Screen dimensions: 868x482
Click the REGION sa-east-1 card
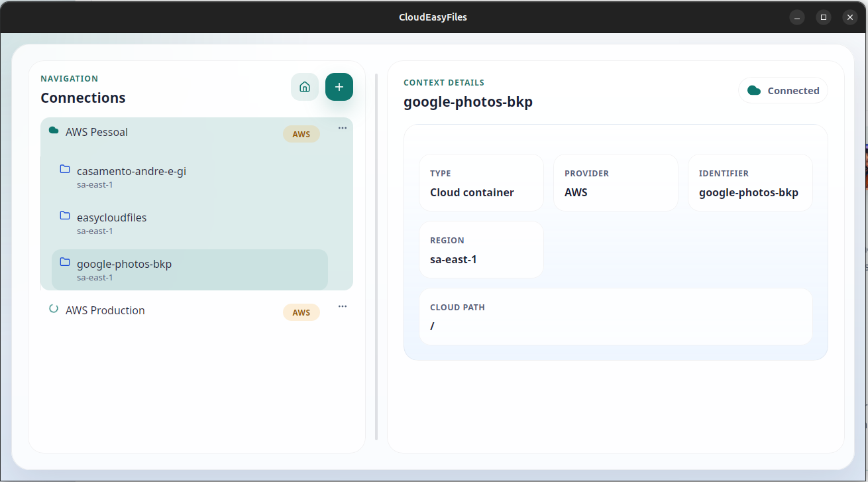pyautogui.click(x=481, y=250)
